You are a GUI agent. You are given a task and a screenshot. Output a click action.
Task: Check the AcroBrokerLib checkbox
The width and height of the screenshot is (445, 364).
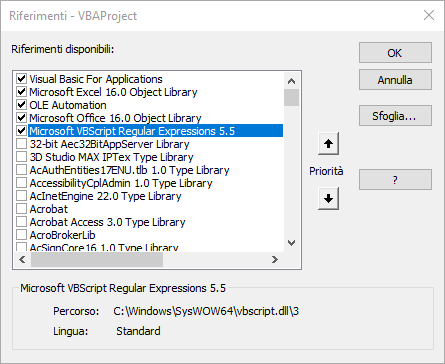click(21, 235)
